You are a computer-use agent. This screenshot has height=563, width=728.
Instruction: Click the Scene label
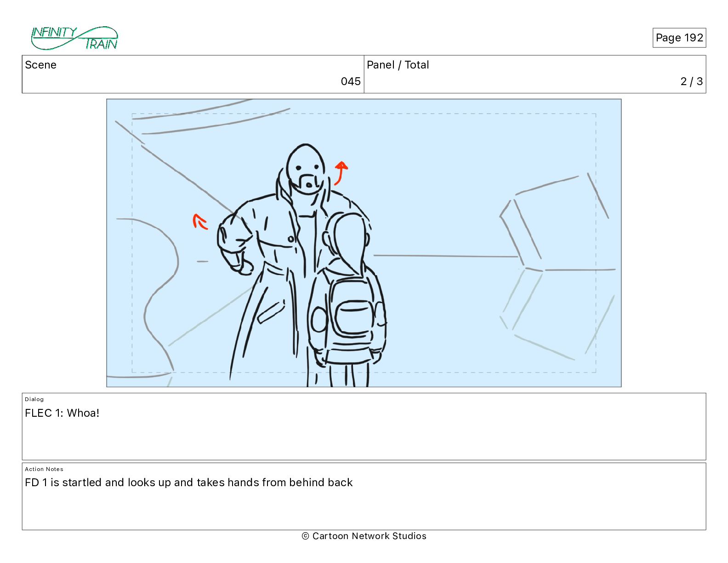[41, 65]
